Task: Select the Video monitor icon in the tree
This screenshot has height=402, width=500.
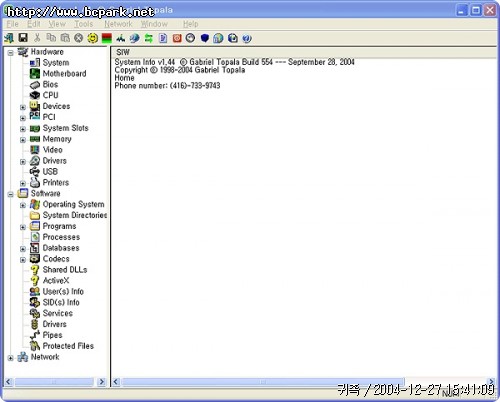Action: 35,150
